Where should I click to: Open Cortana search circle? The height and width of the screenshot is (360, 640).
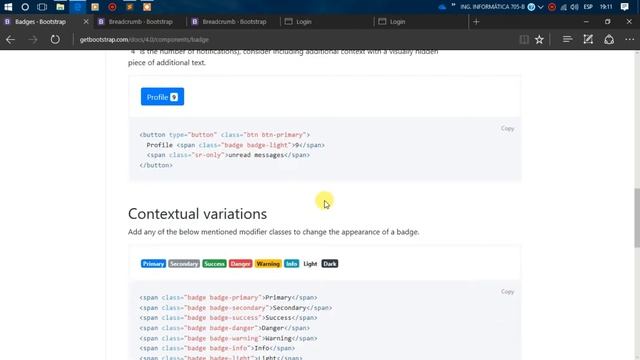click(25, 7)
